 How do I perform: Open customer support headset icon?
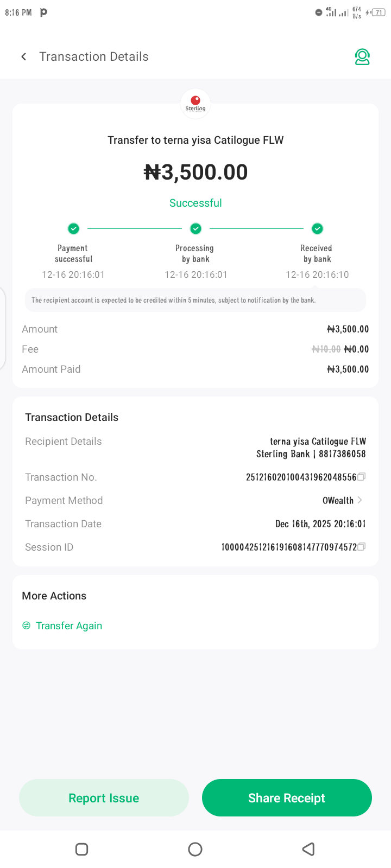[362, 57]
